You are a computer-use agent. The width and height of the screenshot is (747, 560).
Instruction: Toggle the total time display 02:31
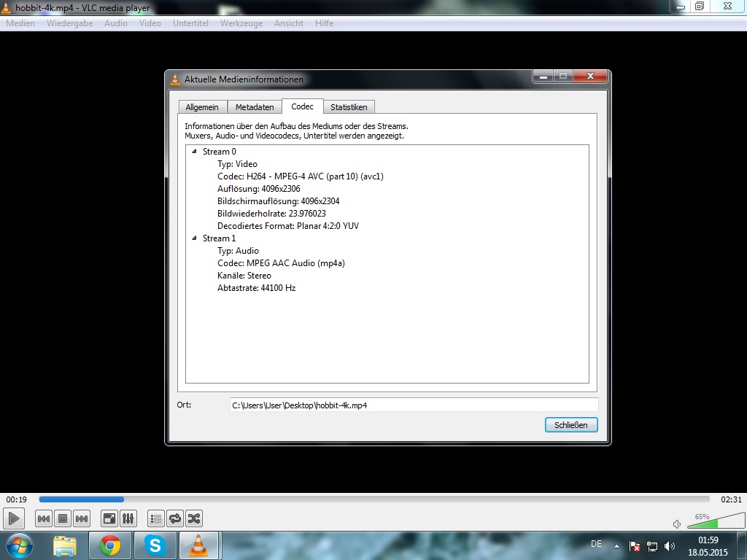[731, 499]
